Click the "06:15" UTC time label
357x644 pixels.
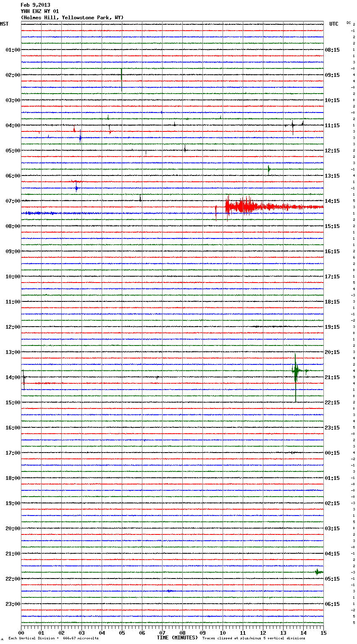coord(332,604)
